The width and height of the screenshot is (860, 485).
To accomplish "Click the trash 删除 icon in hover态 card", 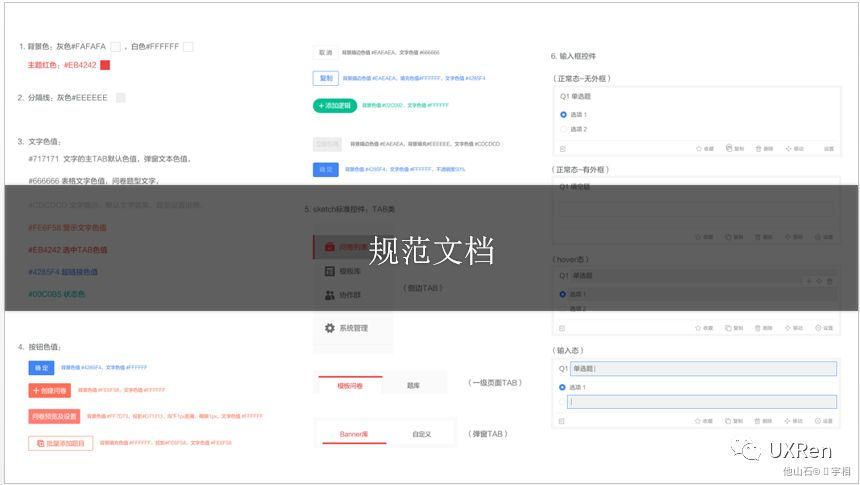I will pyautogui.click(x=758, y=328).
